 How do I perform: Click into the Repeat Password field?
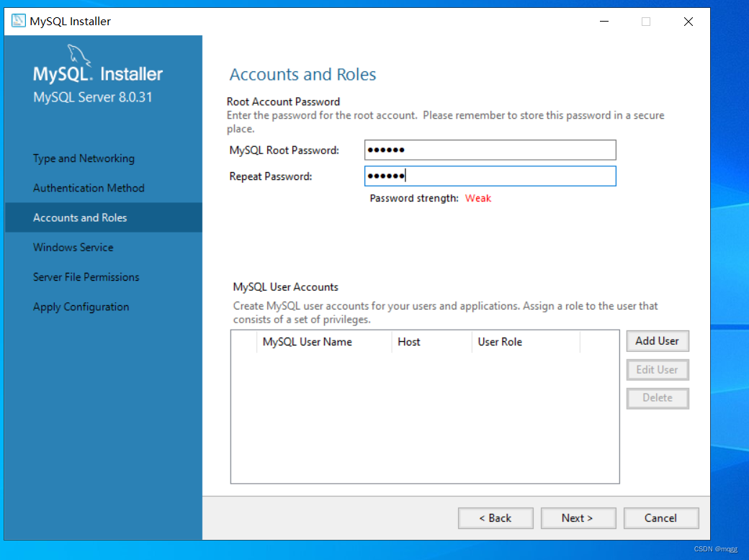[x=490, y=176]
